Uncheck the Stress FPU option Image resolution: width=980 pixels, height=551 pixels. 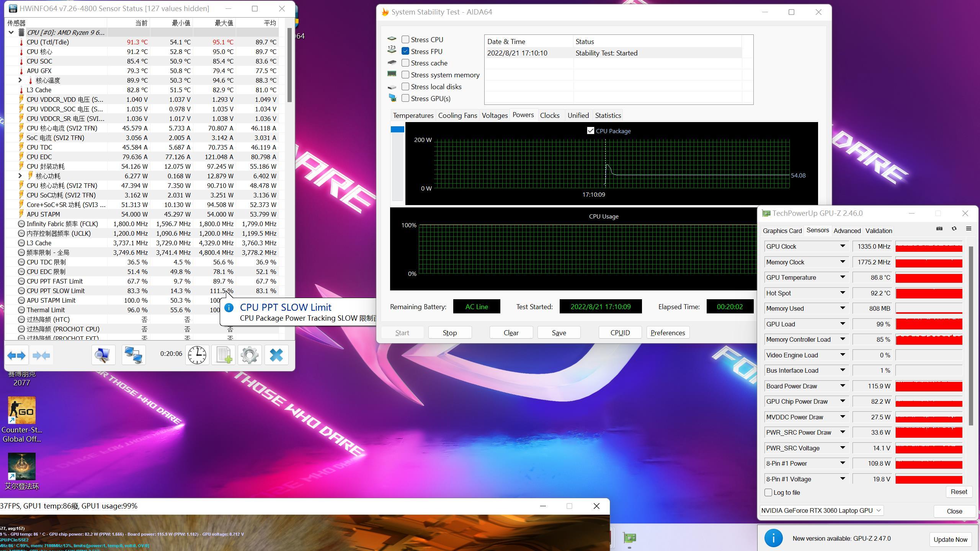tap(405, 51)
